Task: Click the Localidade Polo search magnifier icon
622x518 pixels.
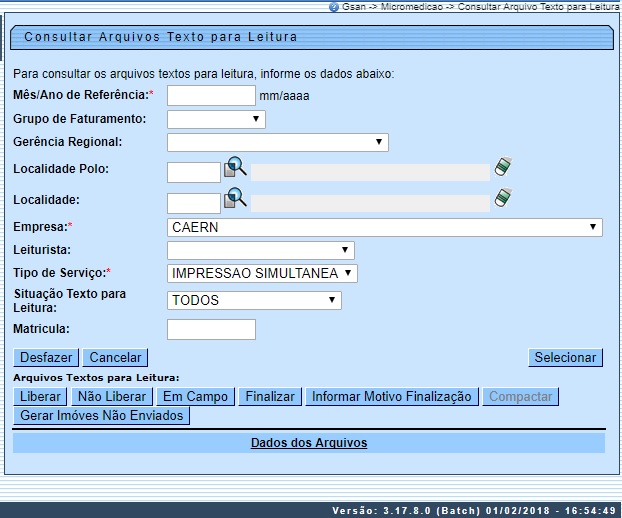Action: [x=235, y=168]
